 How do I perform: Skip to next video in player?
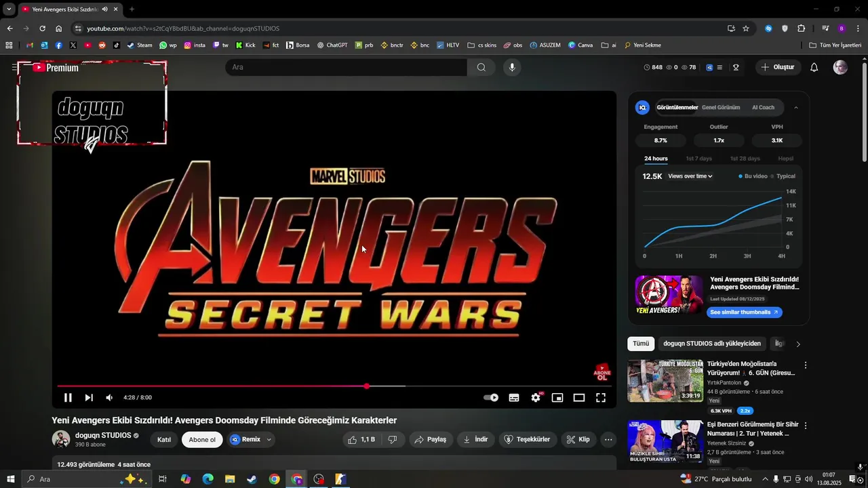[89, 398]
